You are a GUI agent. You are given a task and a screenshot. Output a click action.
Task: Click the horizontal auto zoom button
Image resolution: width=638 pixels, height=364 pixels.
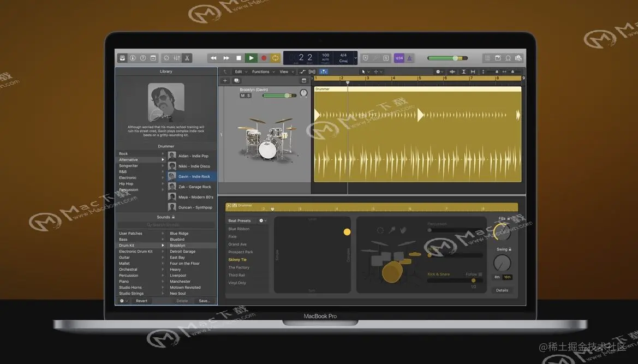(473, 71)
